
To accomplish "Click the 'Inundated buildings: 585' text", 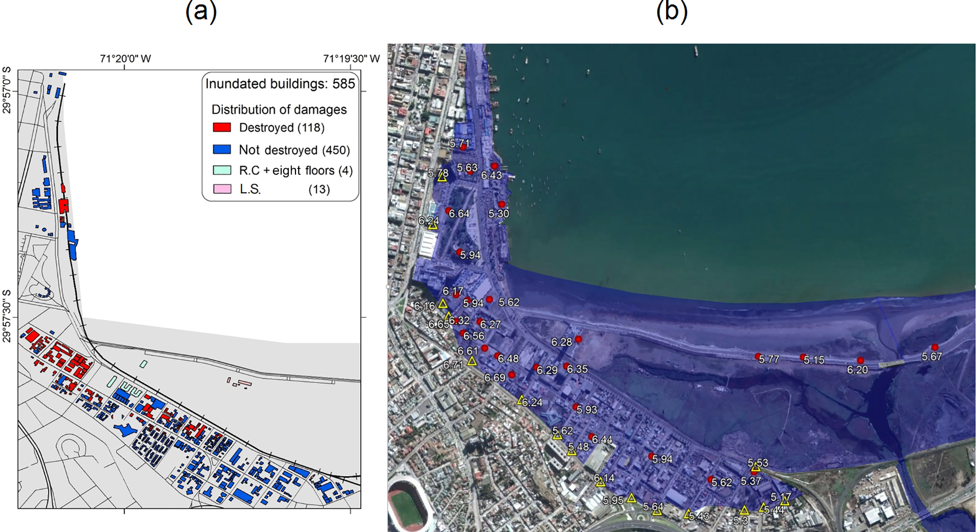I will pyautogui.click(x=280, y=84).
